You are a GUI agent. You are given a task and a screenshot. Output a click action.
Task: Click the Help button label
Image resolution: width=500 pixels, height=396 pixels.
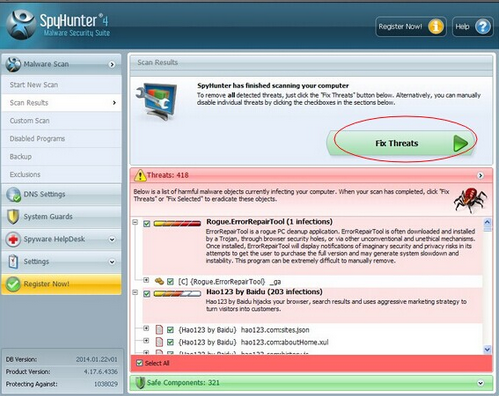click(x=462, y=27)
